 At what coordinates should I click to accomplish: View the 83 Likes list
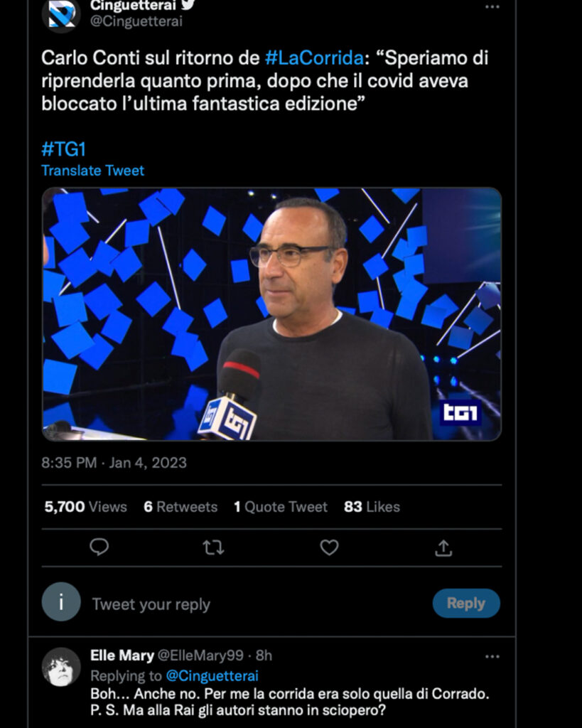372,507
